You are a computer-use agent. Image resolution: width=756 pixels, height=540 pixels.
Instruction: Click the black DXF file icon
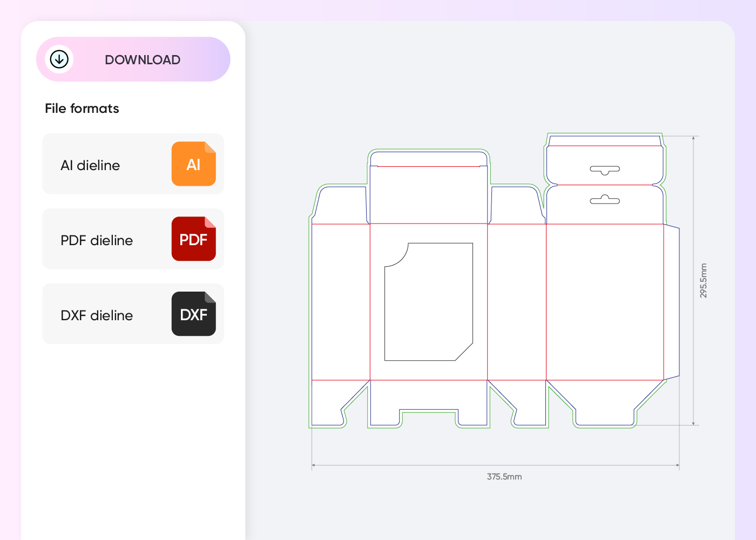[194, 314]
